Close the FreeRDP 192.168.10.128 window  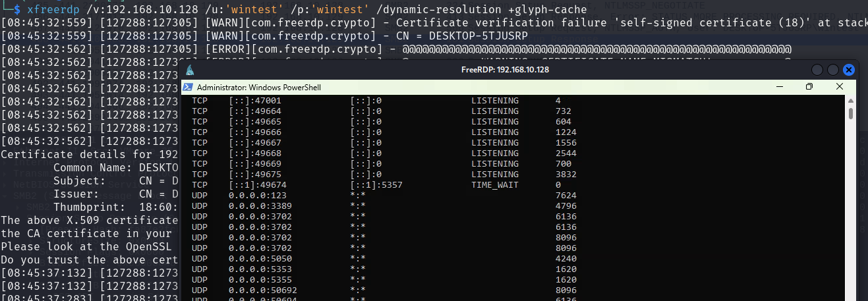pos(849,70)
